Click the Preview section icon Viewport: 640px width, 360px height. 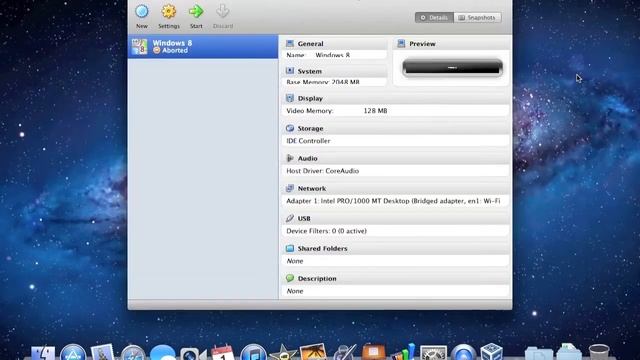click(x=401, y=43)
